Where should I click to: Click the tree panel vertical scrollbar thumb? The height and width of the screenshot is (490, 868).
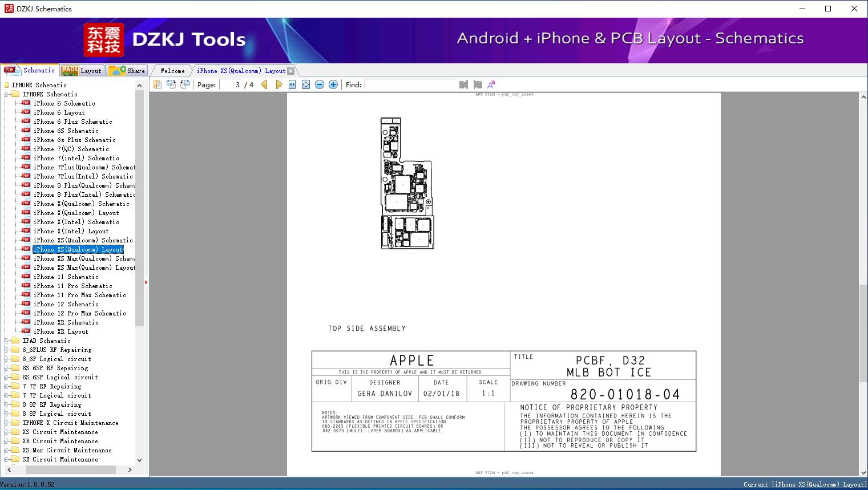139,208
